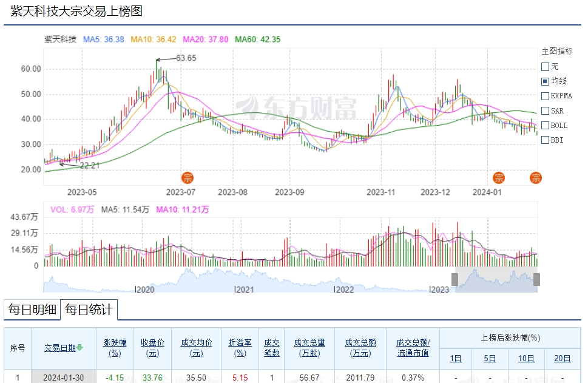Screen dimensions: 588x383
Task: Sort by the 20日 post-listing change header
Action: tap(562, 358)
